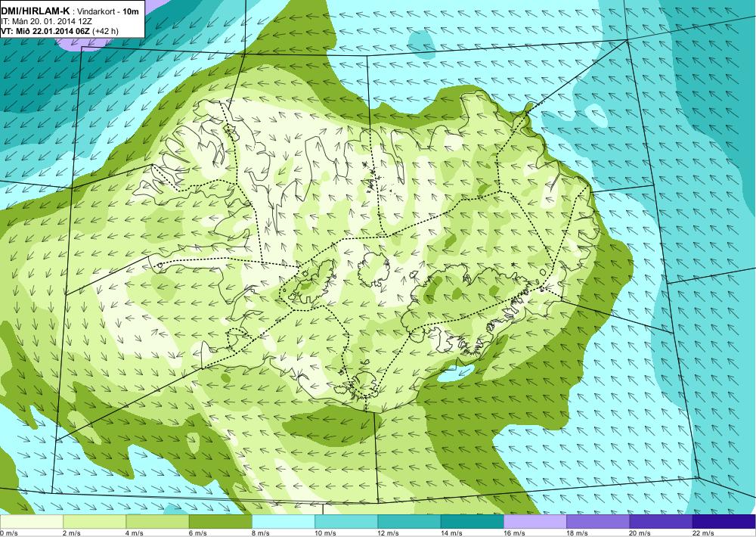The image size is (756, 537).
Task: Select the "Vindarkort - 10m" map type text
Action: pos(108,11)
